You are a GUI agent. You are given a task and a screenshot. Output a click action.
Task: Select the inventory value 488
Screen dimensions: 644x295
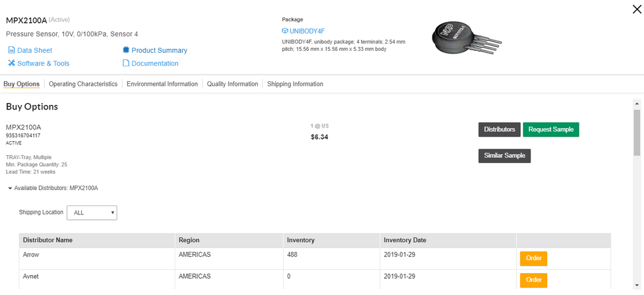point(292,255)
